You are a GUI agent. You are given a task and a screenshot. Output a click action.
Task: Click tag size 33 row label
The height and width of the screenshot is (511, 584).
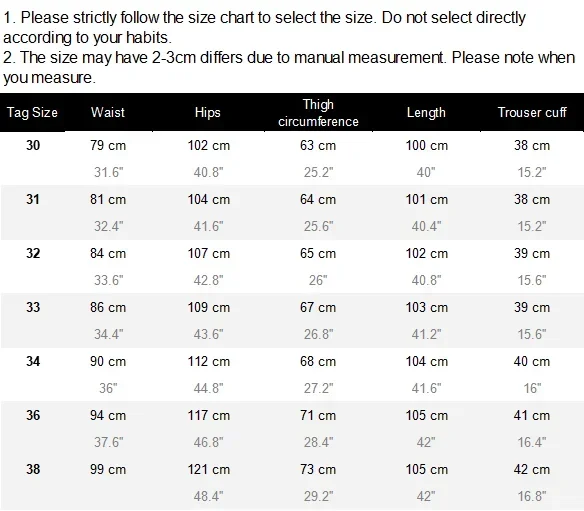[33, 307]
